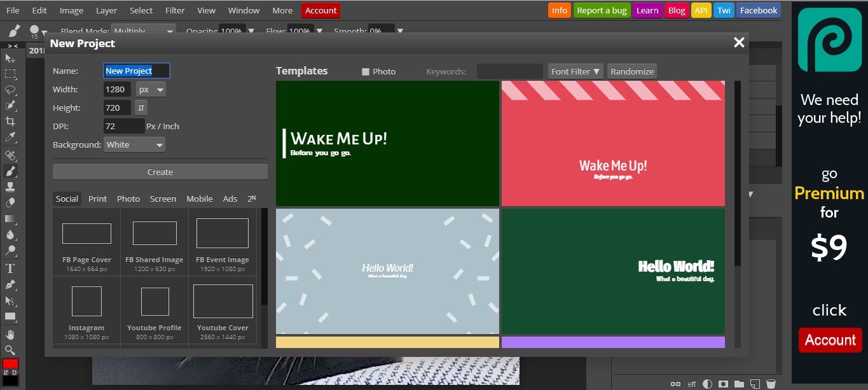Open the Image menu
Screen dimensions: 868x390
click(71, 10)
